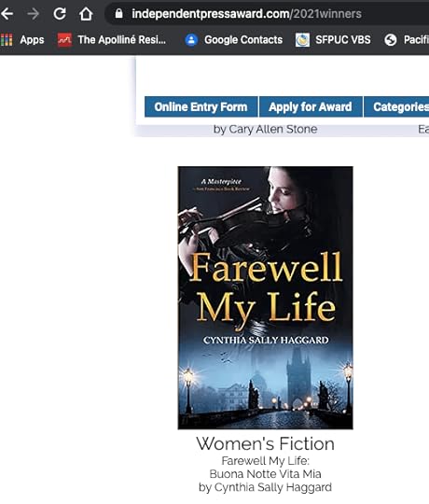The image size is (429, 504).
Task: Click by Cynthia Sally Haggard author line
Action: coord(265,487)
